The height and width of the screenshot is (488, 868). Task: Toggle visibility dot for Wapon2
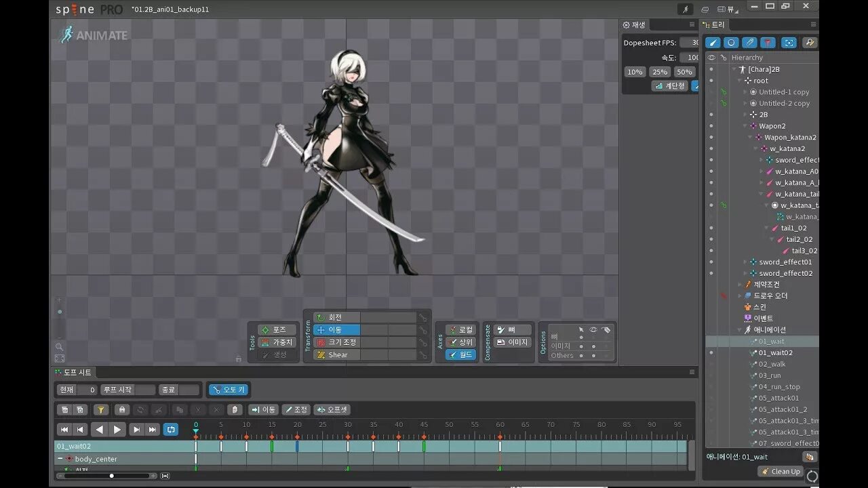711,126
